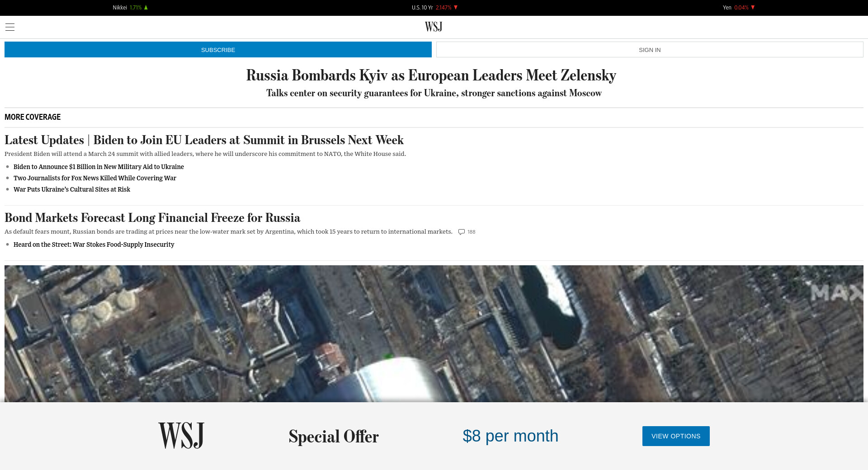Open War Puts Ukraine's Cultural Sites article
Image resolution: width=868 pixels, height=470 pixels.
(x=72, y=189)
